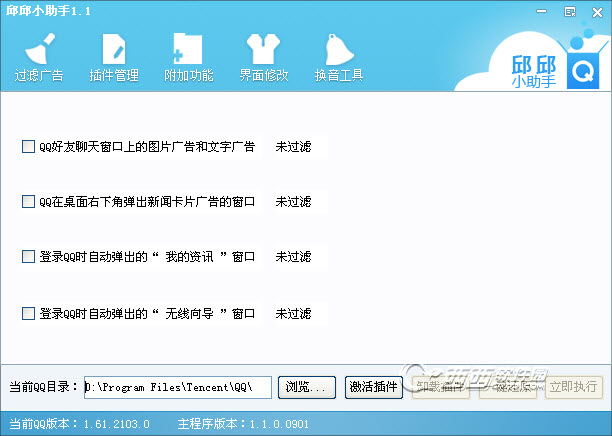Toggle the 无线向导 window filter checkbox
The width and height of the screenshot is (612, 436).
click(28, 313)
